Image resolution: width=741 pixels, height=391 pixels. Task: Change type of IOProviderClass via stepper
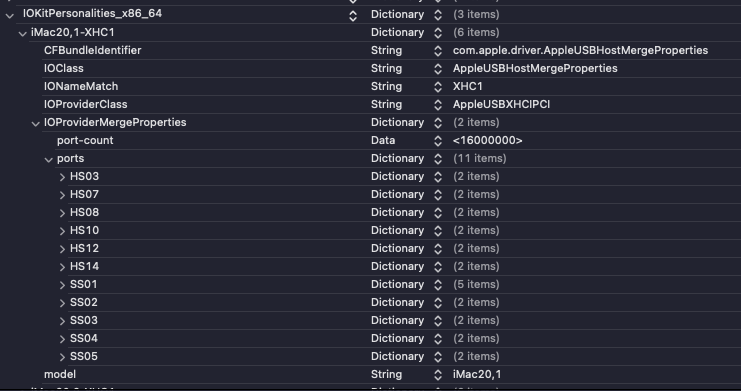[x=438, y=105]
